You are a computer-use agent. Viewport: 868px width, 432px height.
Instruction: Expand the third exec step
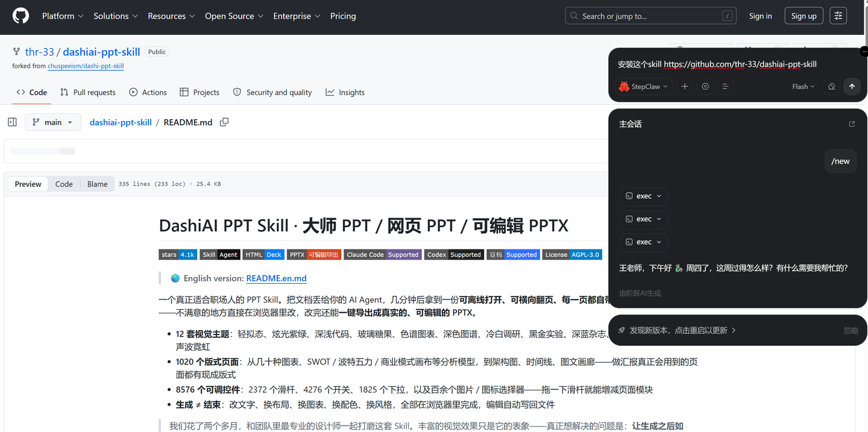pyautogui.click(x=643, y=242)
